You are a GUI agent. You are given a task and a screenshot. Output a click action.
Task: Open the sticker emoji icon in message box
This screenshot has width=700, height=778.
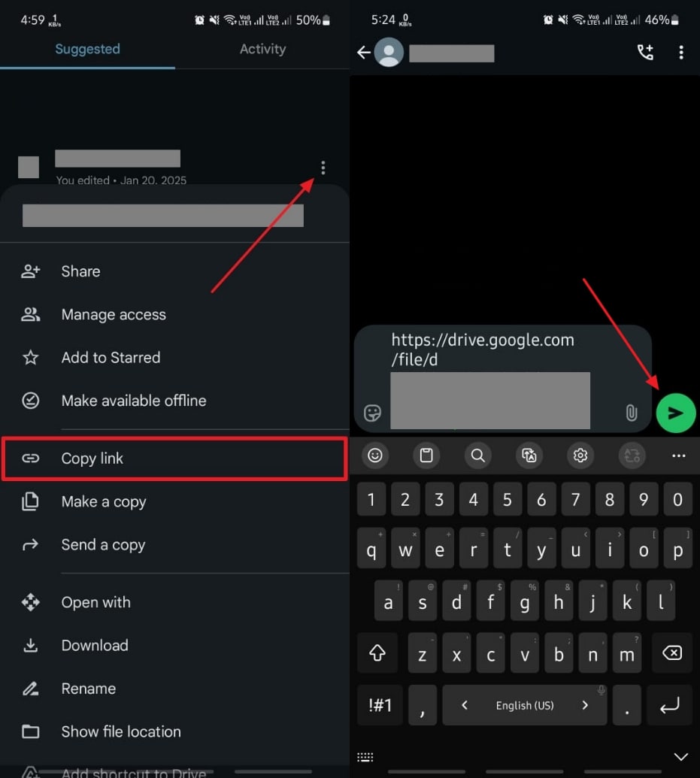point(372,413)
